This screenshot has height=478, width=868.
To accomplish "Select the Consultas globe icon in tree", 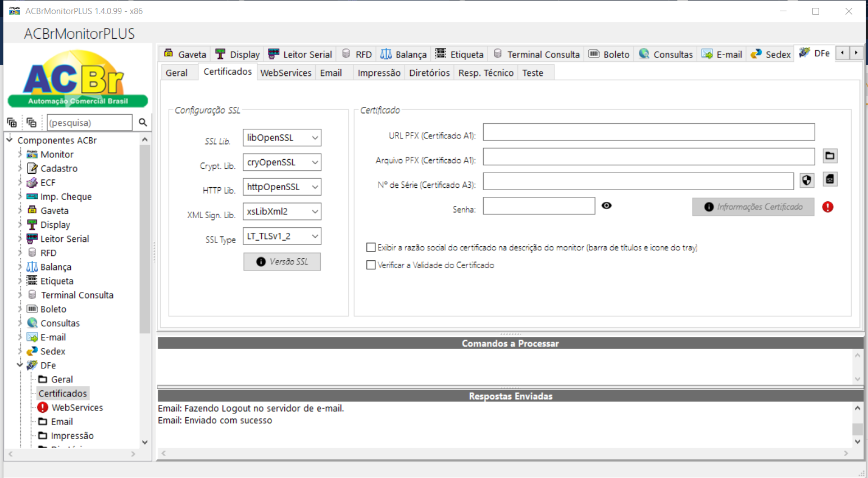I will tap(32, 323).
